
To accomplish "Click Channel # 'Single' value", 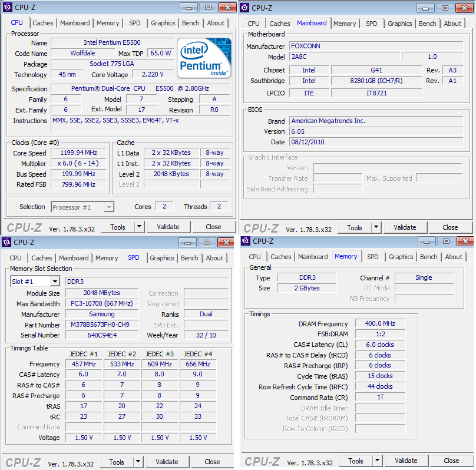I will pyautogui.click(x=424, y=277).
